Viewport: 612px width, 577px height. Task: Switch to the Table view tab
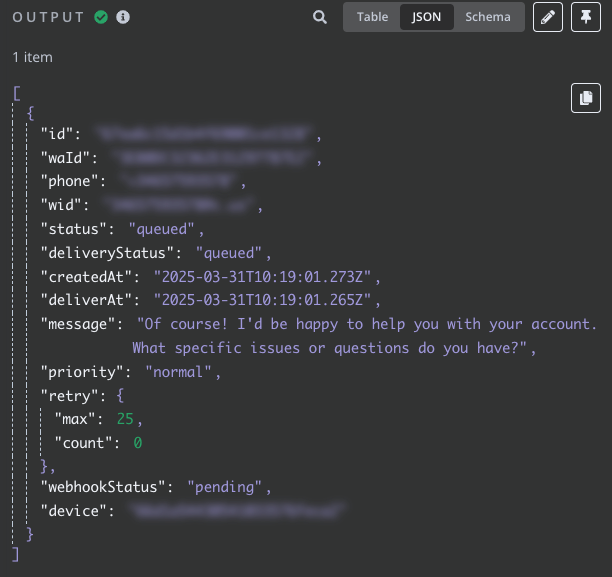(372, 17)
